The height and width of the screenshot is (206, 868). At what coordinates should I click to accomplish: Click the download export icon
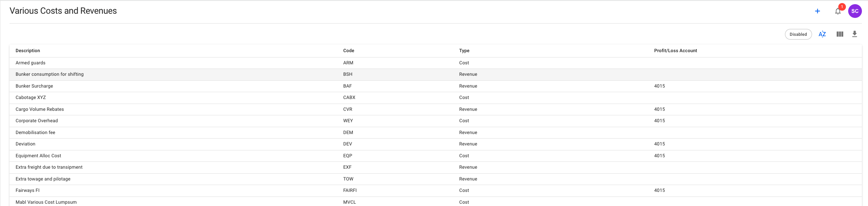[854, 34]
